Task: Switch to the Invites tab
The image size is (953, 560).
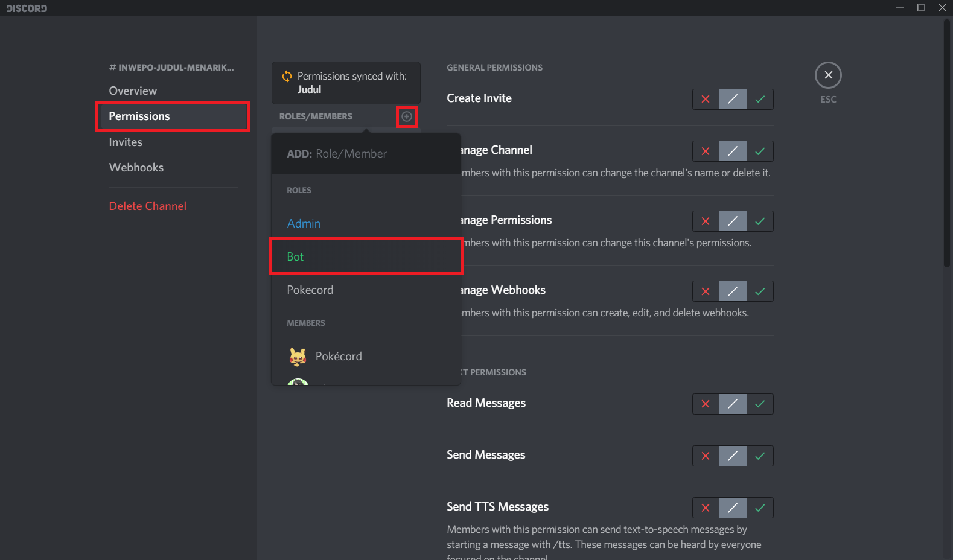Action: coord(126,142)
